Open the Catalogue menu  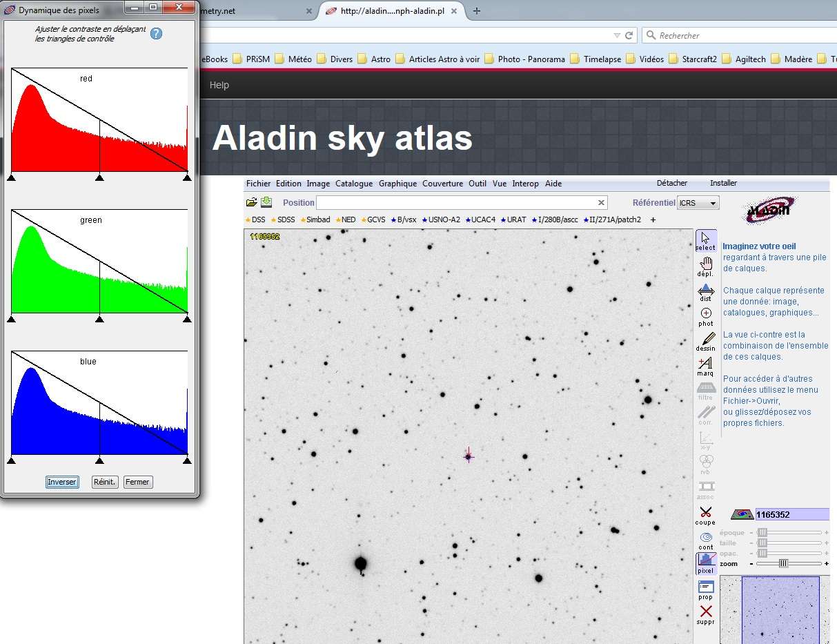click(354, 184)
